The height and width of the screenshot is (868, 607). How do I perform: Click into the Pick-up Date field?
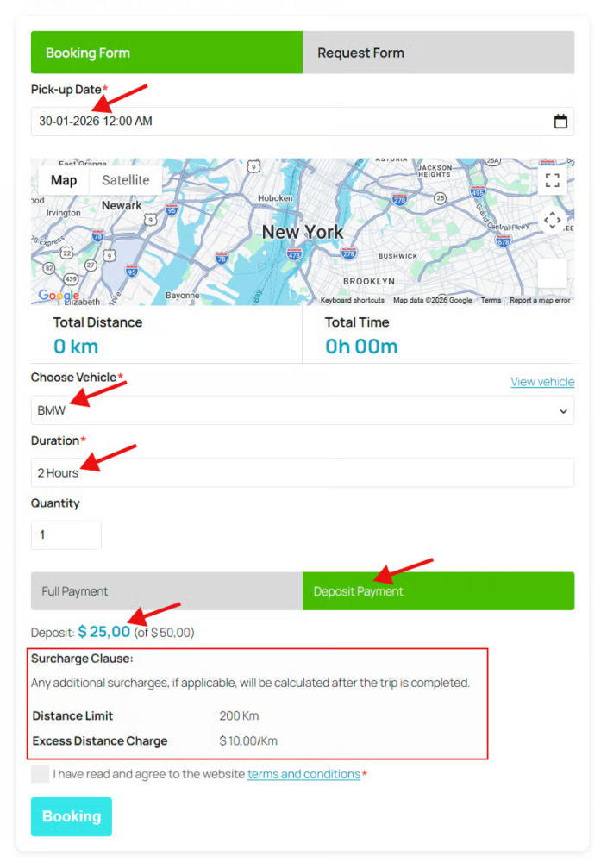pyautogui.click(x=303, y=122)
